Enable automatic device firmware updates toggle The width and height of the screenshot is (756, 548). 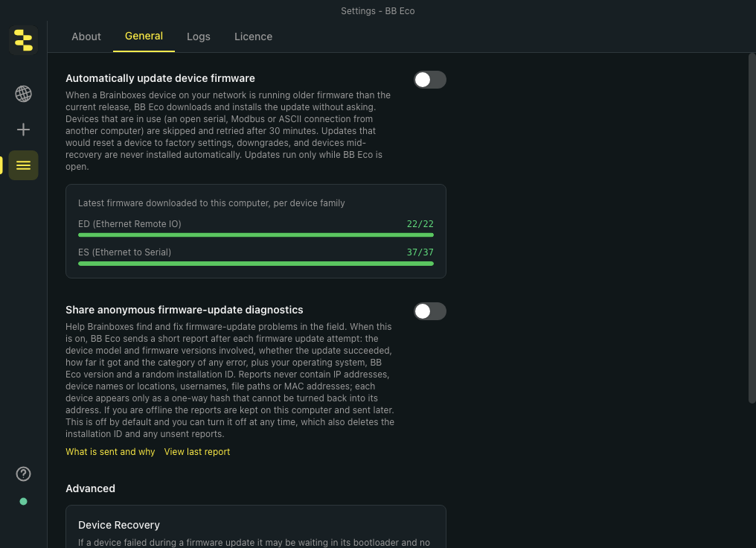tap(430, 80)
